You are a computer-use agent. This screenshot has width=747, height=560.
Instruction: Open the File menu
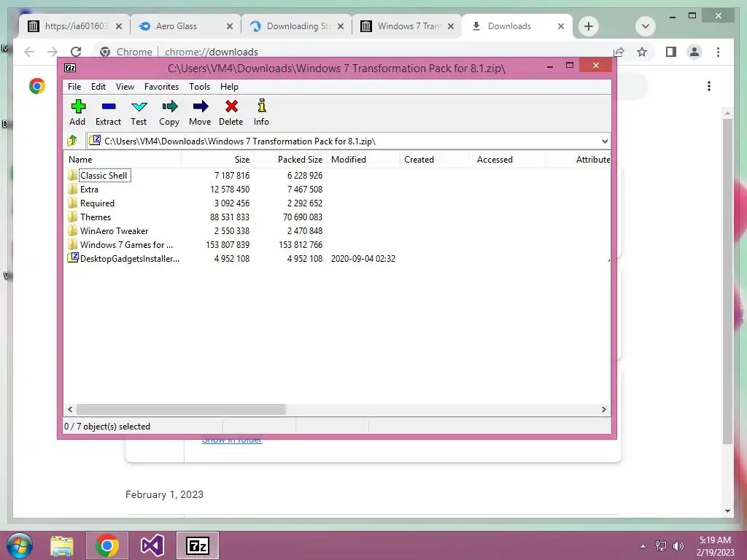pos(74,87)
